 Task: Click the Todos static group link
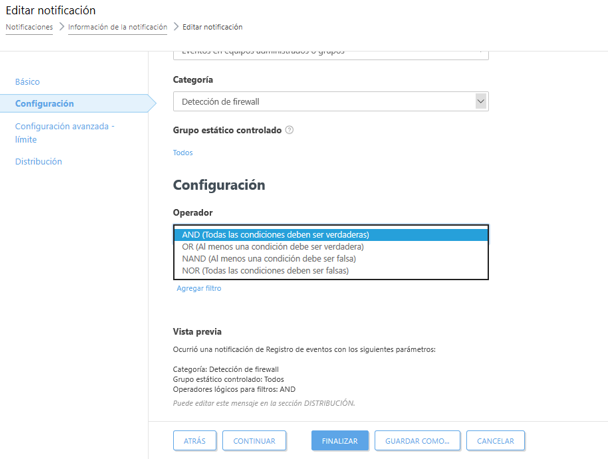(x=183, y=153)
